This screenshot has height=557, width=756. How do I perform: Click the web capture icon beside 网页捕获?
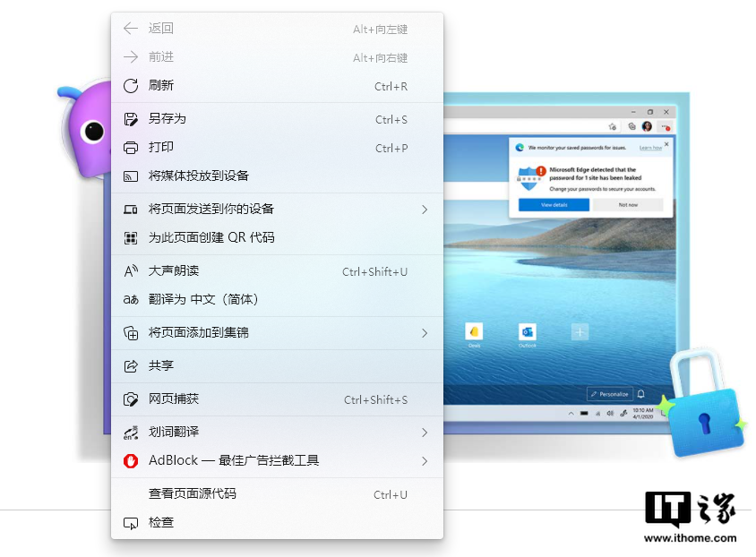coord(131,399)
